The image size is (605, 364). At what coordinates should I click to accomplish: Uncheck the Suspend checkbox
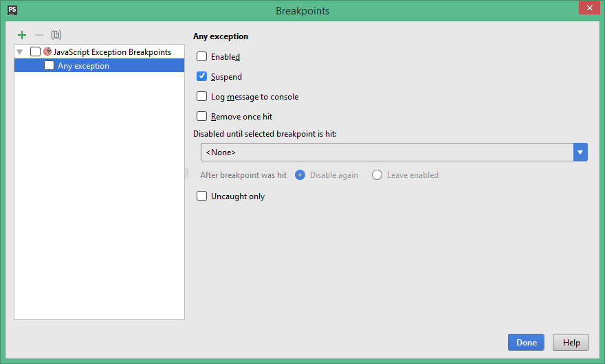(x=202, y=76)
